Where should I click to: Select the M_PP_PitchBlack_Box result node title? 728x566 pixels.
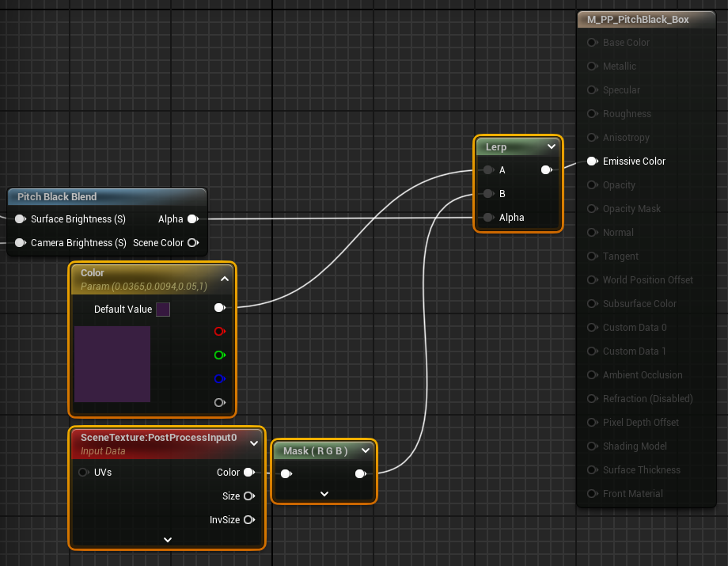coord(638,20)
